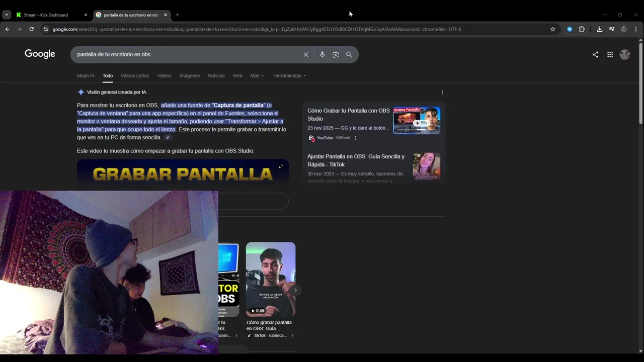Open the media controls icon
Viewport: 644px width, 362px height.
click(612, 29)
